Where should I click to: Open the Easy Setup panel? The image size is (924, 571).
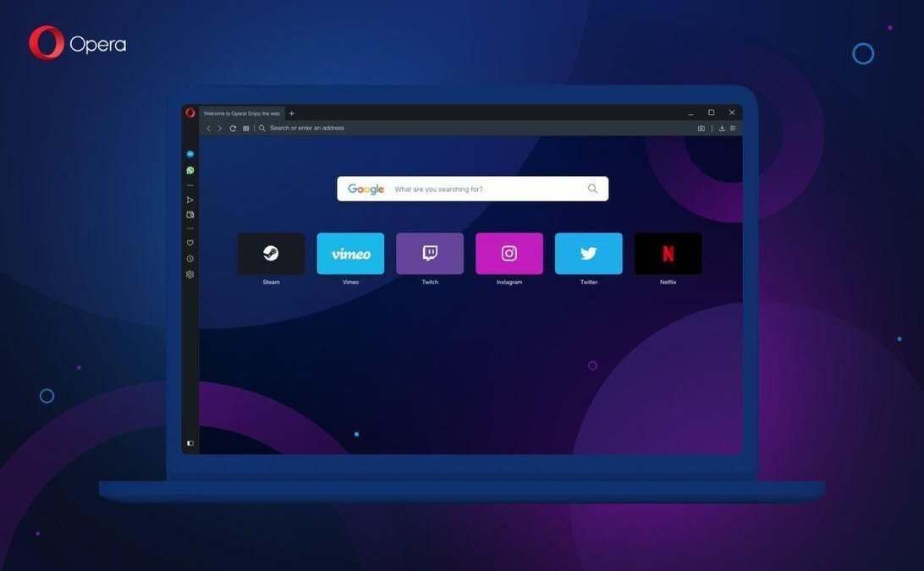point(734,128)
